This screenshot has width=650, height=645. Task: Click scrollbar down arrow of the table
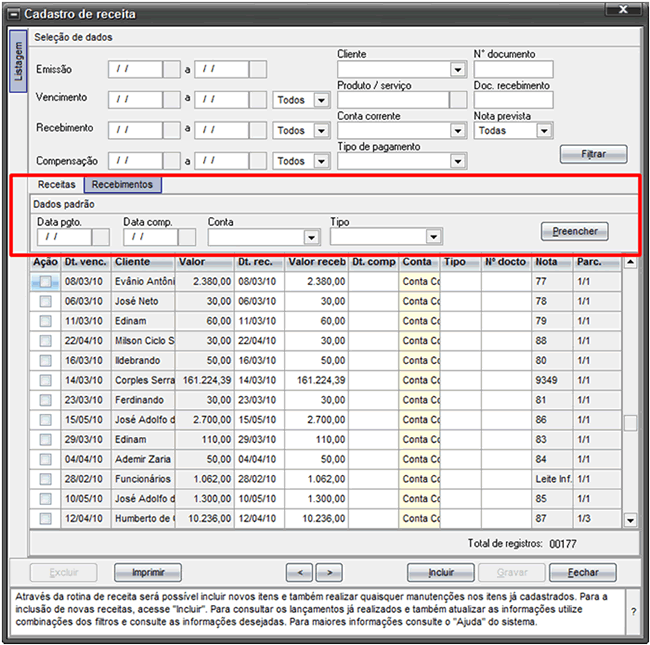click(x=630, y=520)
